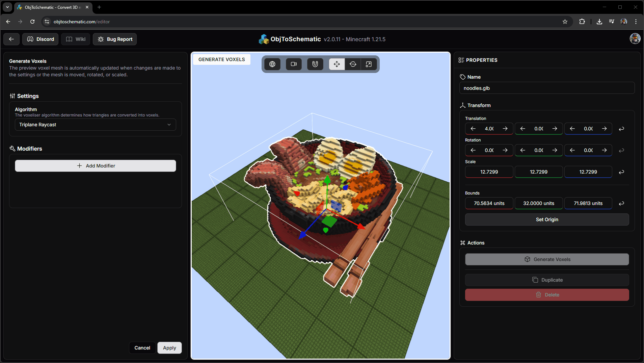The image size is (644, 363).
Task: Click the tab search dropdown arrow
Action: pyautogui.click(x=7, y=7)
